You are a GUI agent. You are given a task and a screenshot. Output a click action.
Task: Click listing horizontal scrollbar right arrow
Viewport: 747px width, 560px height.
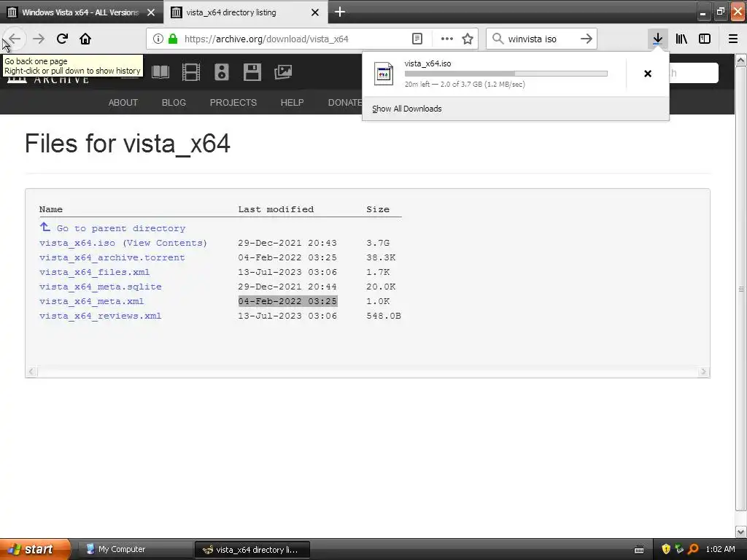[703, 371]
